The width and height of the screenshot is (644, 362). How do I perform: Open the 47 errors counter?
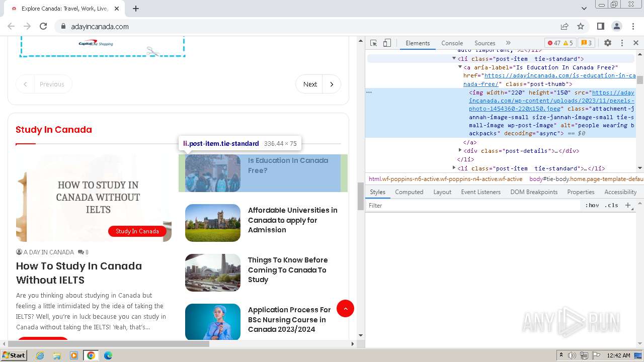[553, 43]
